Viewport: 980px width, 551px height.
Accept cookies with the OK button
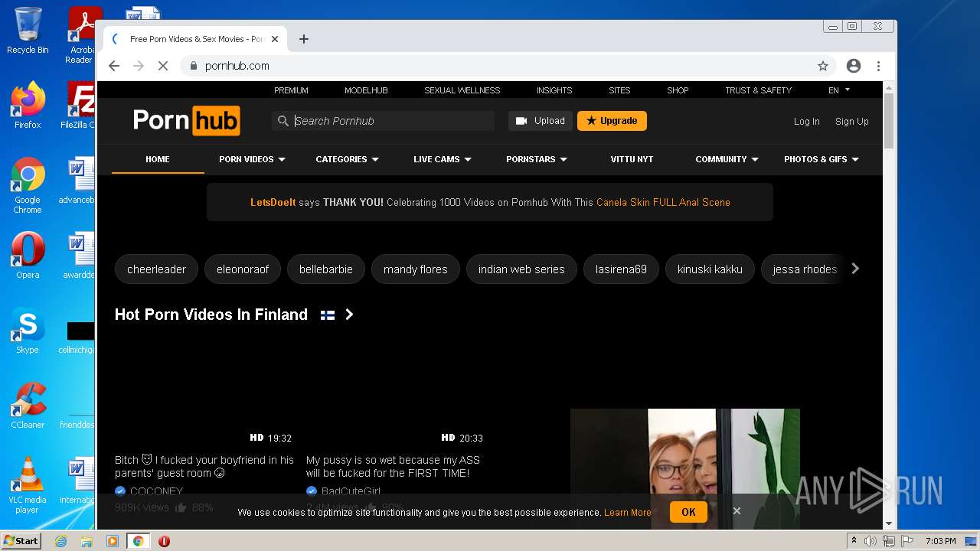coord(688,512)
